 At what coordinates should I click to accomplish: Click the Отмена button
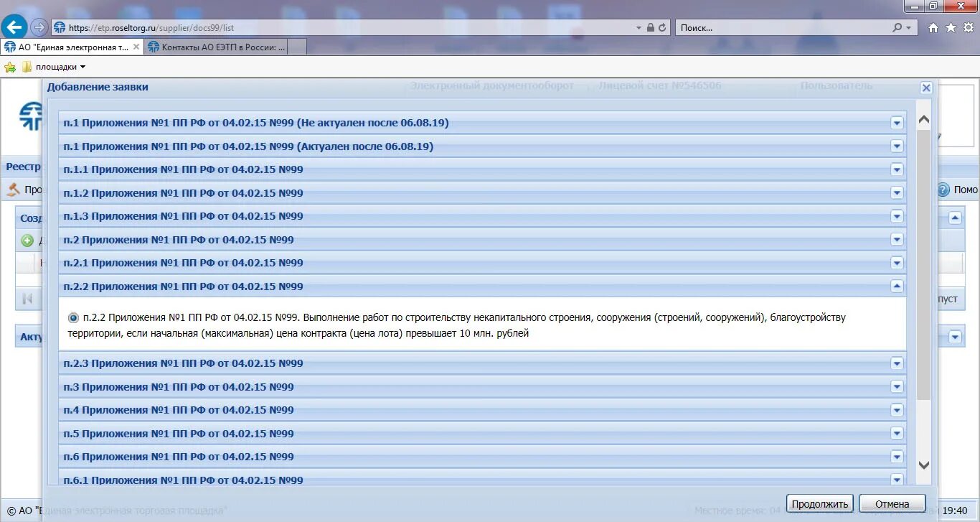pos(892,503)
